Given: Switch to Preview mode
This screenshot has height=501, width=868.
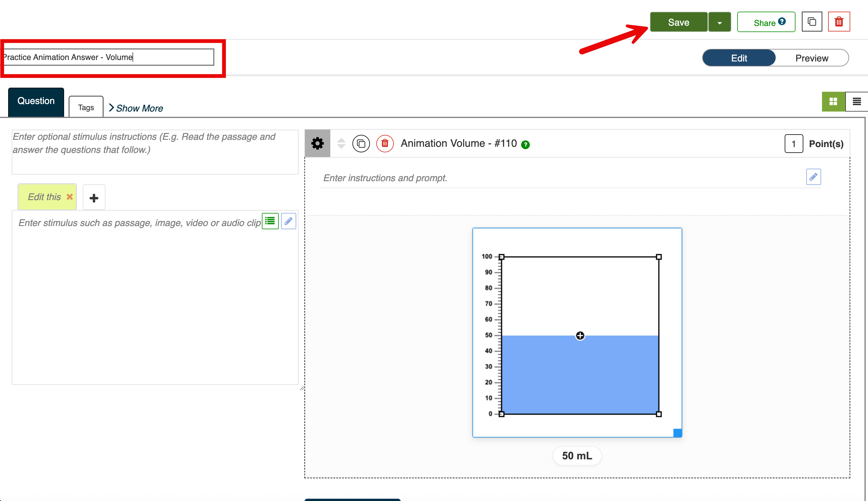Looking at the screenshot, I should pos(811,58).
